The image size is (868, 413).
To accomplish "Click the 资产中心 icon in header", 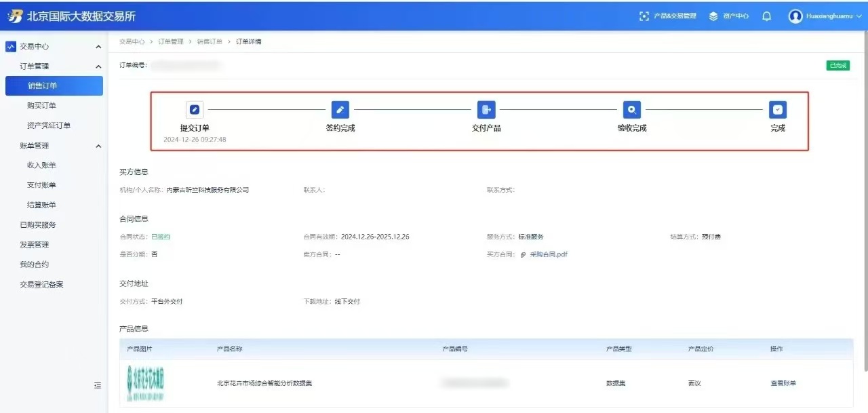I will click(x=713, y=16).
